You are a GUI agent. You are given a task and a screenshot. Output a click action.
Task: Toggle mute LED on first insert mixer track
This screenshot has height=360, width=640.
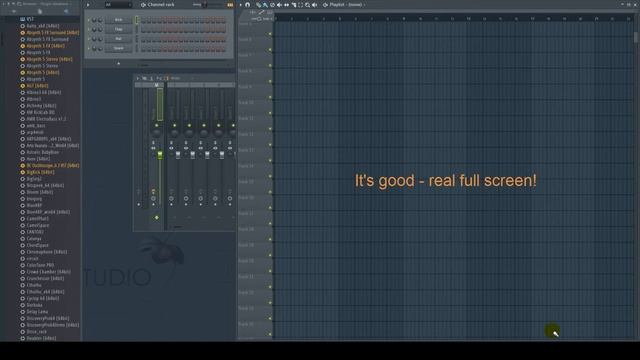point(174,125)
